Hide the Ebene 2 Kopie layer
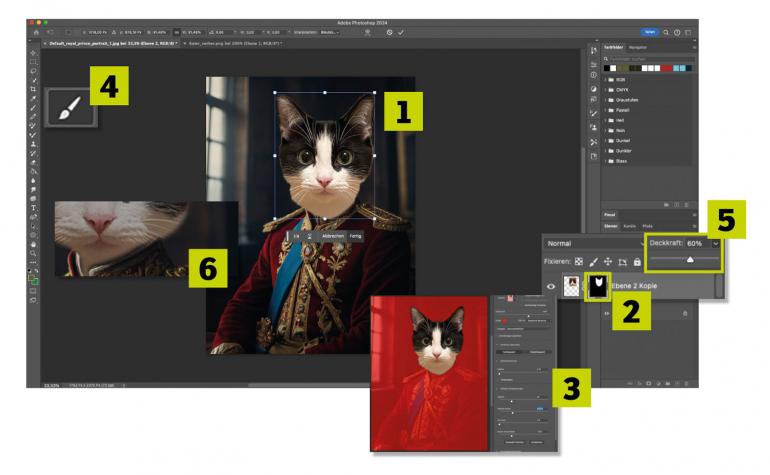The image size is (770, 475). [x=551, y=287]
